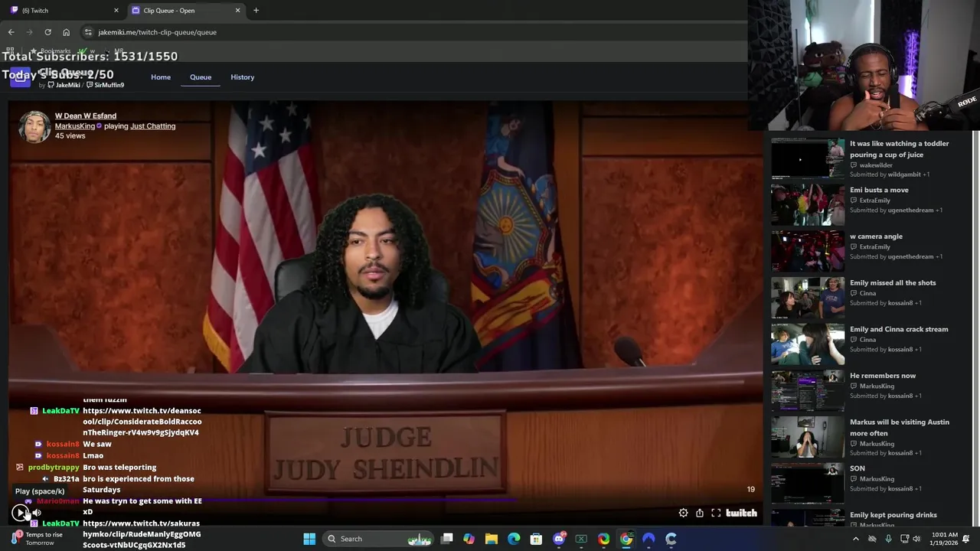Switch to the Queue tab
980x551 pixels.
201,77
